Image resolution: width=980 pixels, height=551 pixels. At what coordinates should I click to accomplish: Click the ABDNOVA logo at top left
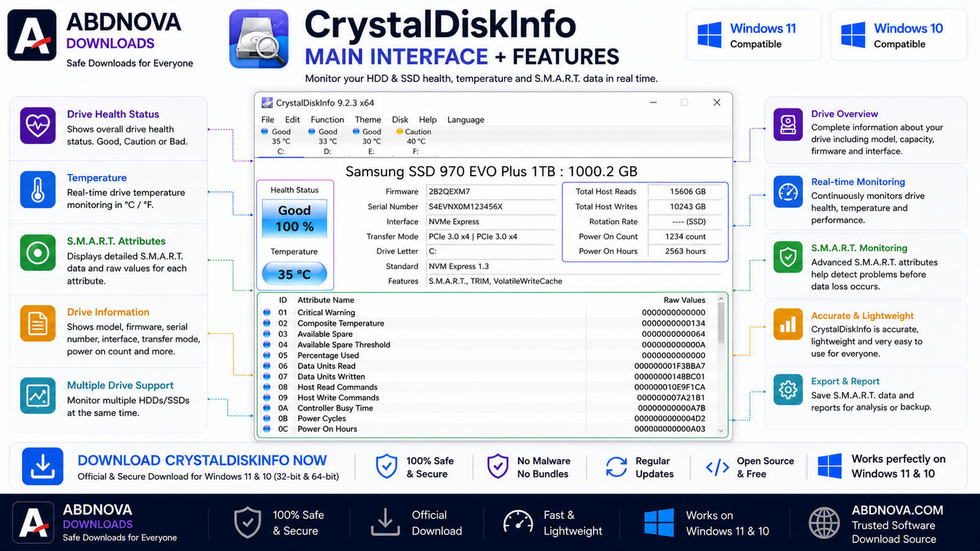pyautogui.click(x=32, y=36)
